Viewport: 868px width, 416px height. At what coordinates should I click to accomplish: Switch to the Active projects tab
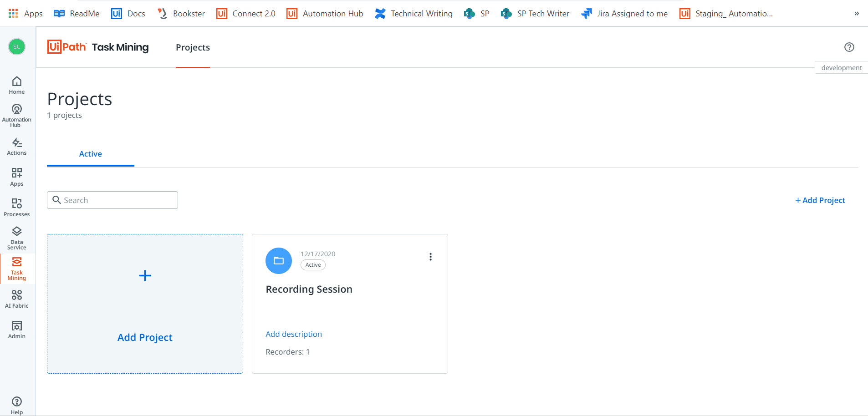point(91,154)
